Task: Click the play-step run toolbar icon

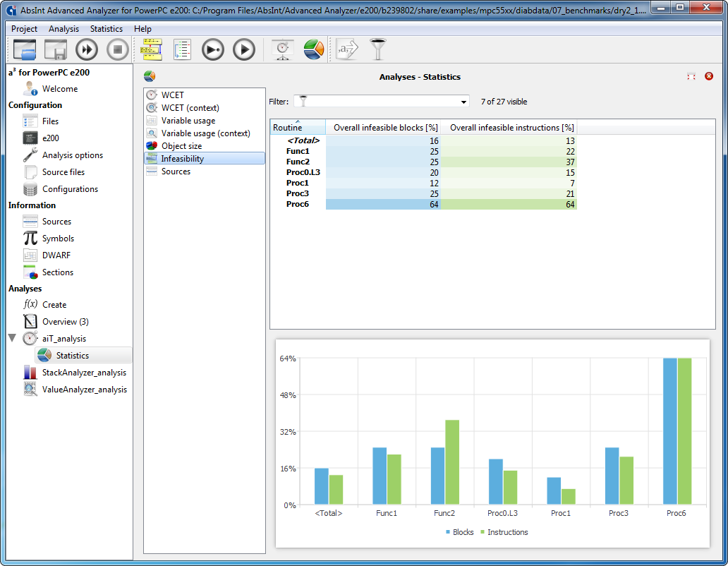Action: coord(213,49)
